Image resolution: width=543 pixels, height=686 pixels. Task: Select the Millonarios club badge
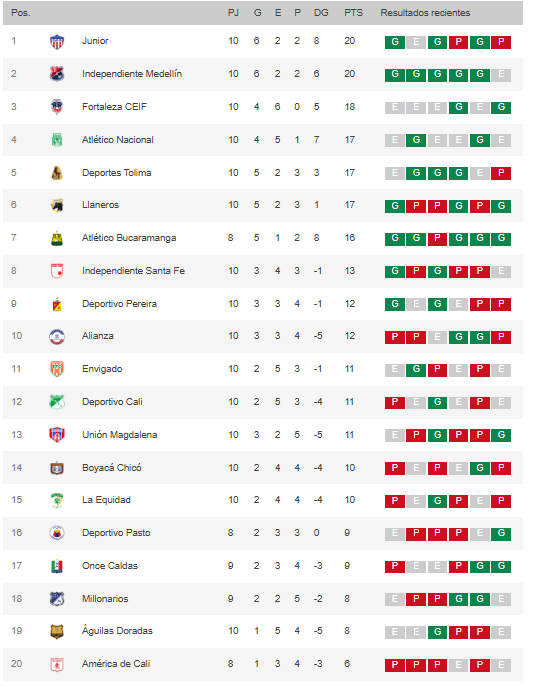point(57,599)
